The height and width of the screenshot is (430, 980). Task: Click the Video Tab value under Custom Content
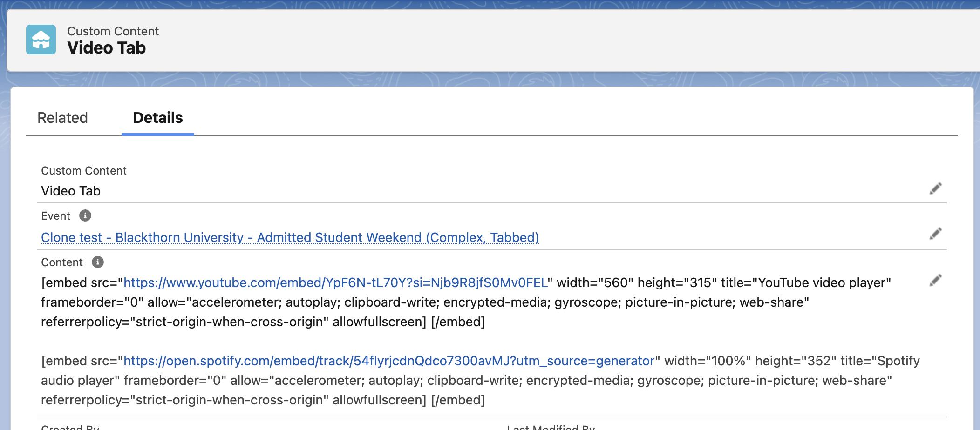tap(71, 191)
